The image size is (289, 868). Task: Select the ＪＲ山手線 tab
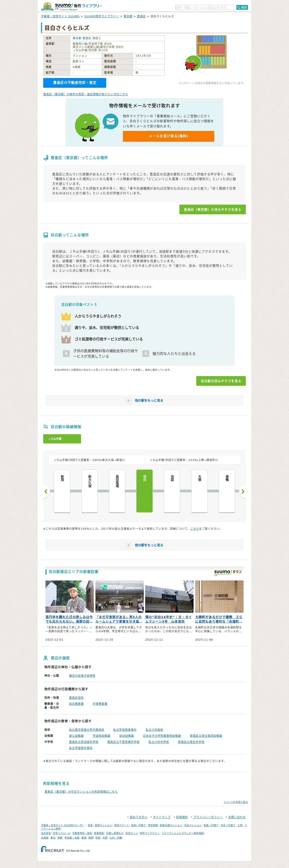click(x=62, y=439)
